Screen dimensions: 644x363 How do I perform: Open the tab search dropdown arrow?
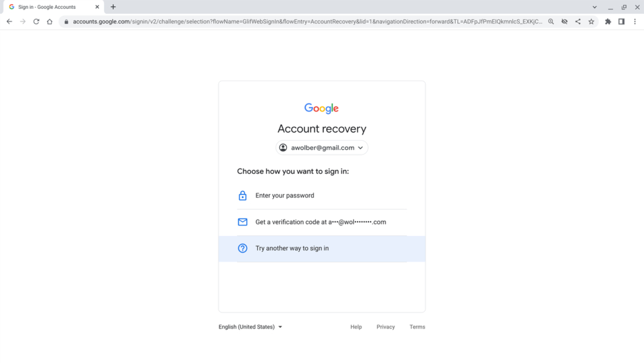click(595, 7)
